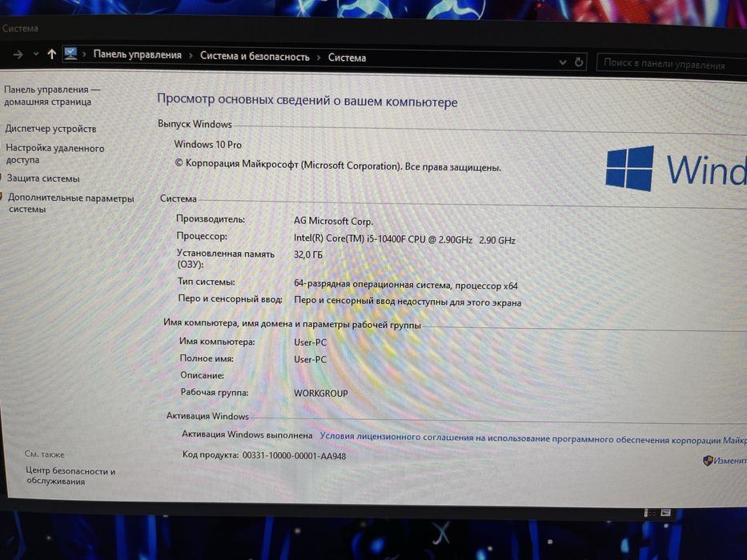The image size is (747, 560).
Task: Click the shield icon next to Изменить
Action: (708, 460)
